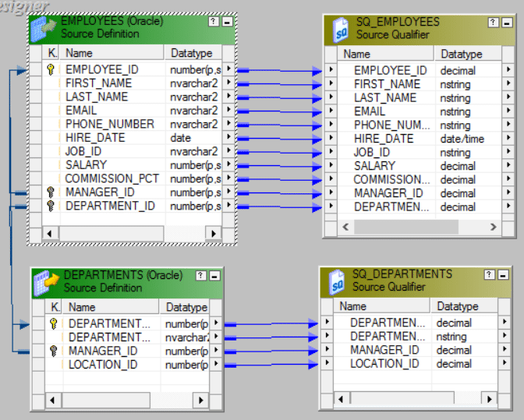The image size is (524, 420).
Task: Select the SQ_DEPARTMENTS title text
Action: coord(402,274)
